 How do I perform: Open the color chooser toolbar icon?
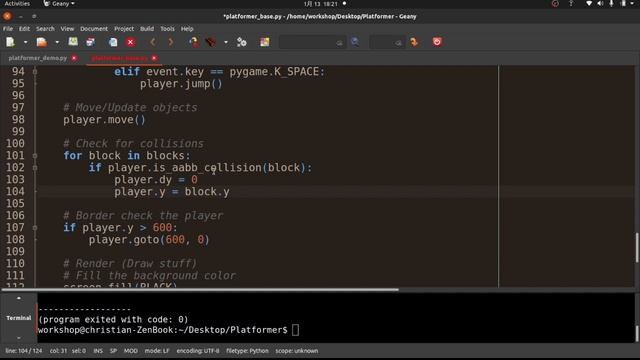click(x=265, y=42)
